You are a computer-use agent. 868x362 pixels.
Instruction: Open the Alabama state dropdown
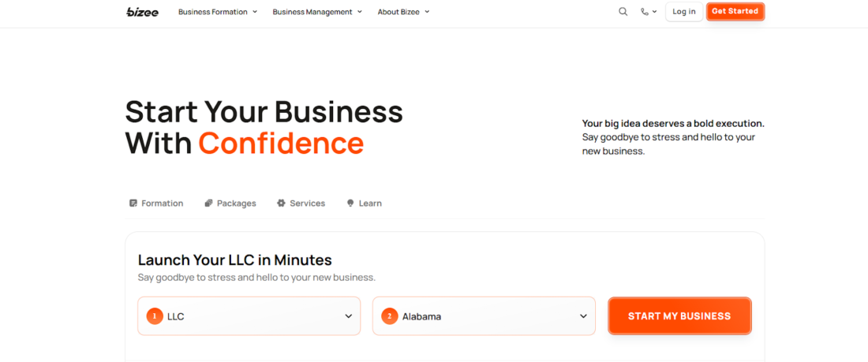(x=484, y=316)
